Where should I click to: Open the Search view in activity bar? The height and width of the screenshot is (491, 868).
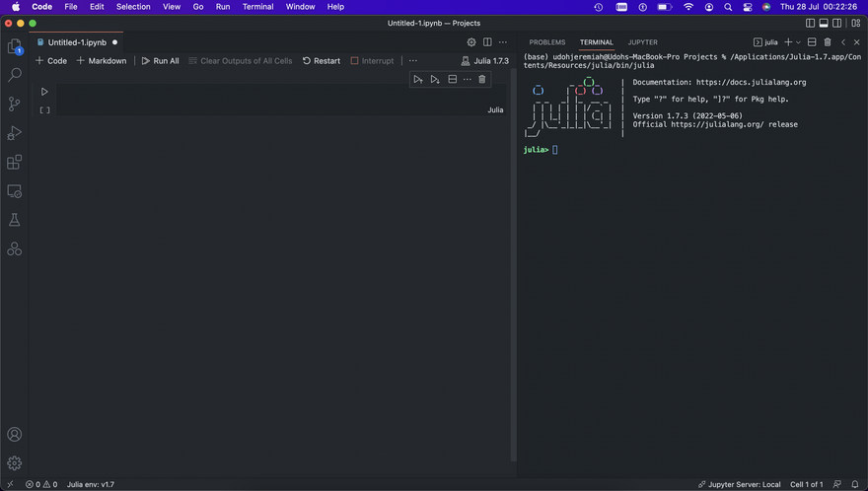point(15,74)
